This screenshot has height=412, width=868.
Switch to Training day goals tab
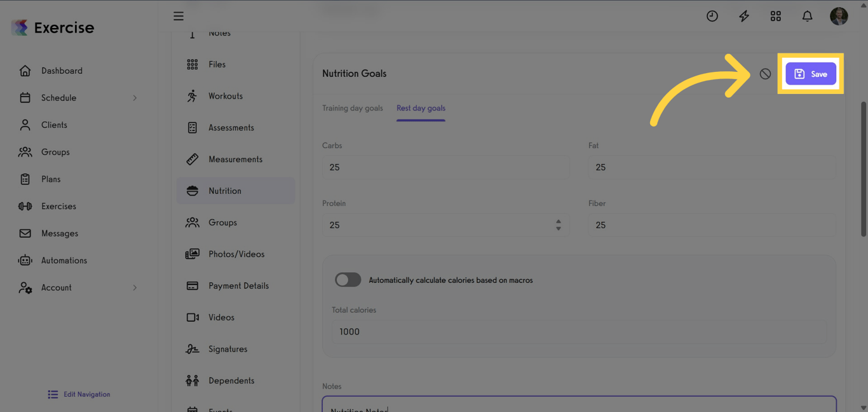pyautogui.click(x=352, y=108)
